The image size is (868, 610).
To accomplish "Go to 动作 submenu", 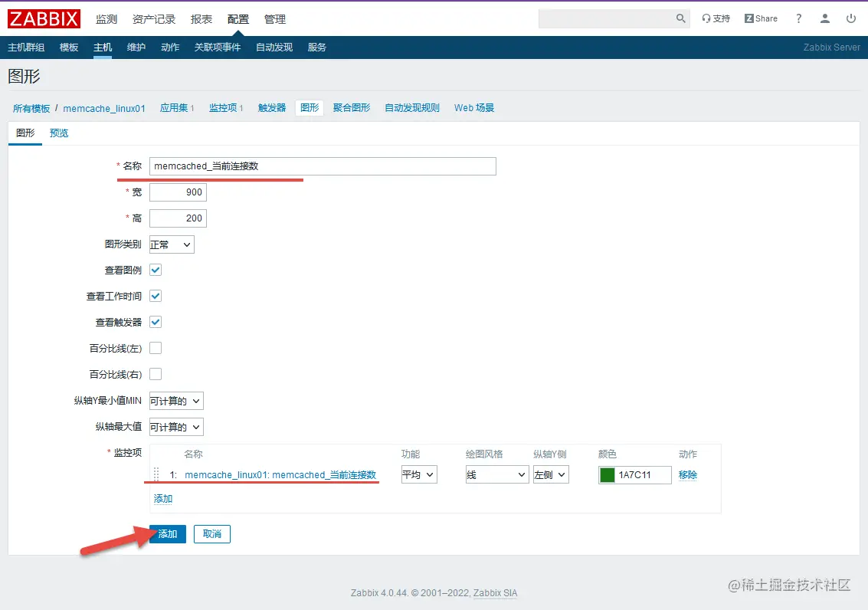I will point(170,47).
